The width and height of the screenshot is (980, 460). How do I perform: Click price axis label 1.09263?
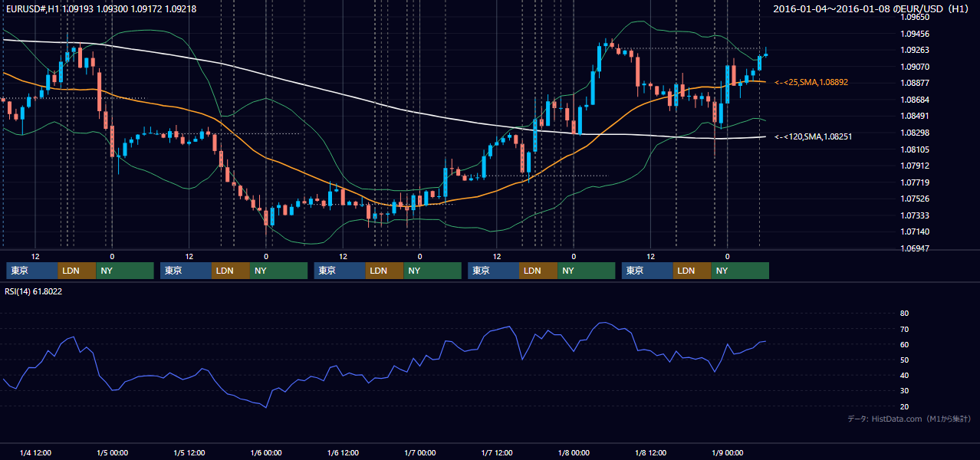(914, 51)
